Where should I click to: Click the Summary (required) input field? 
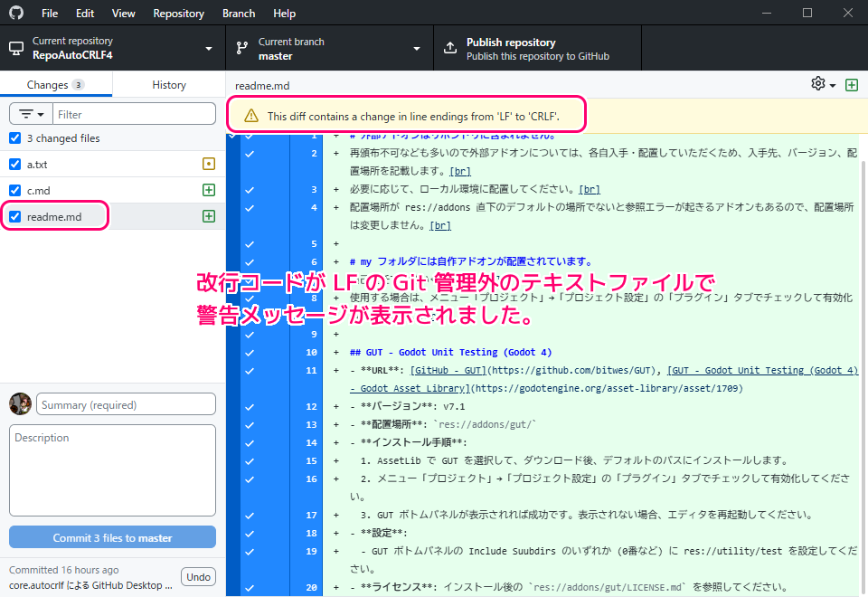pyautogui.click(x=127, y=404)
